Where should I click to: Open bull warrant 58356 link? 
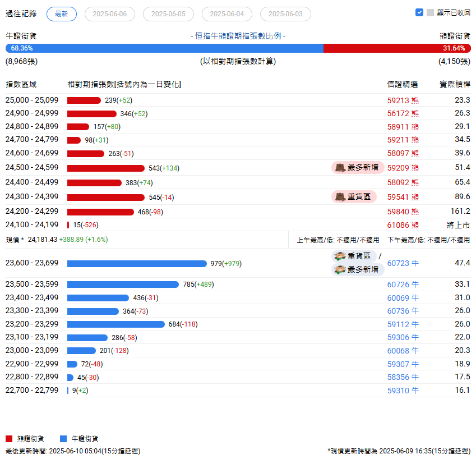click(403, 377)
